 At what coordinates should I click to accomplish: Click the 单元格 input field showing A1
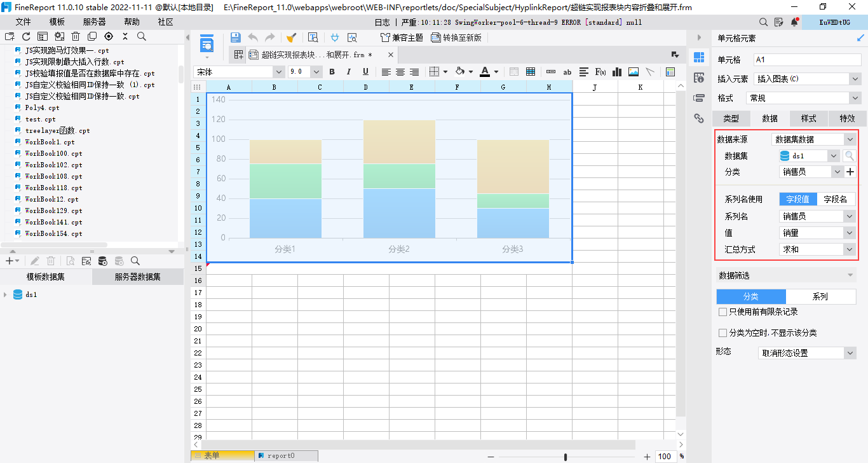807,60
